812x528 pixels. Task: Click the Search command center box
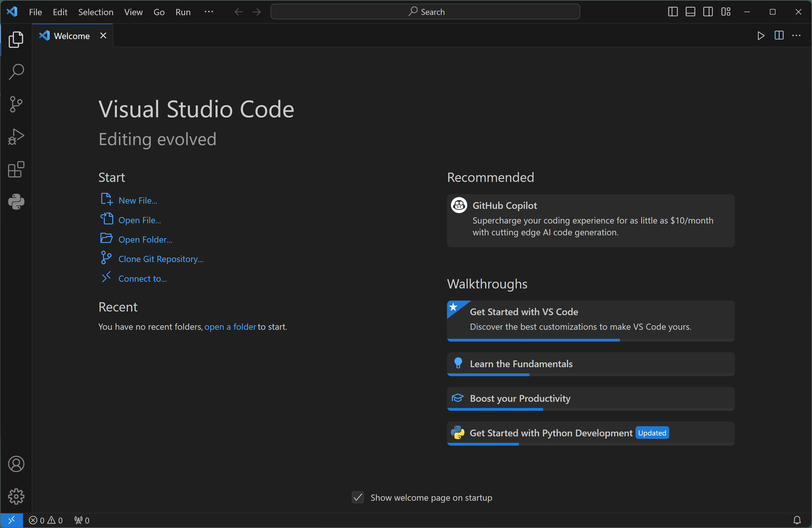coord(425,12)
